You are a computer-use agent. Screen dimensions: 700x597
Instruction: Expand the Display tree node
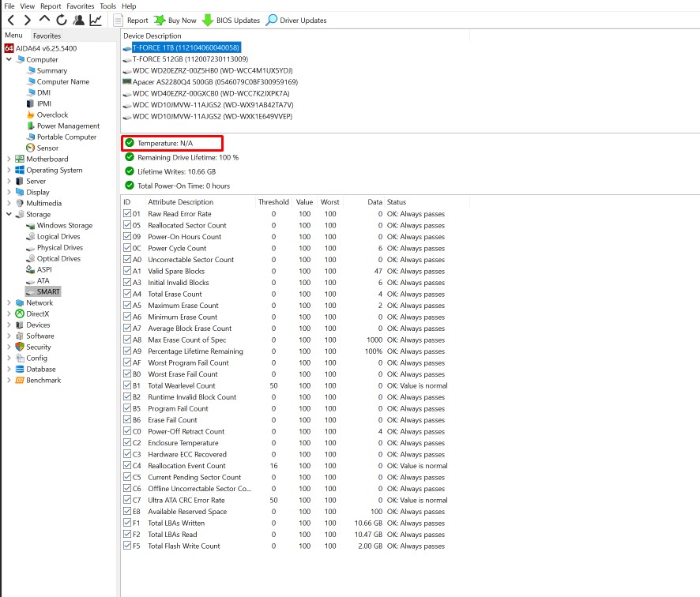[x=9, y=192]
